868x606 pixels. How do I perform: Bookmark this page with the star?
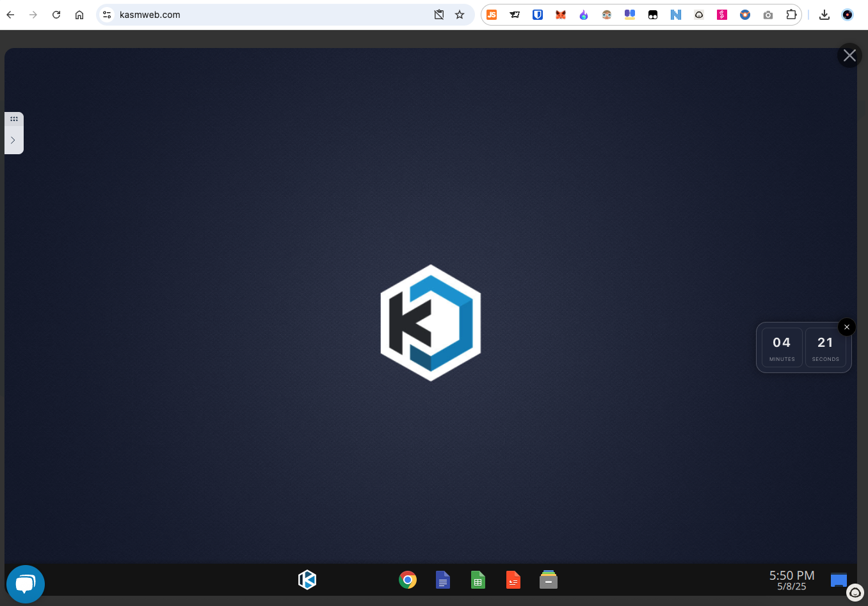click(460, 15)
